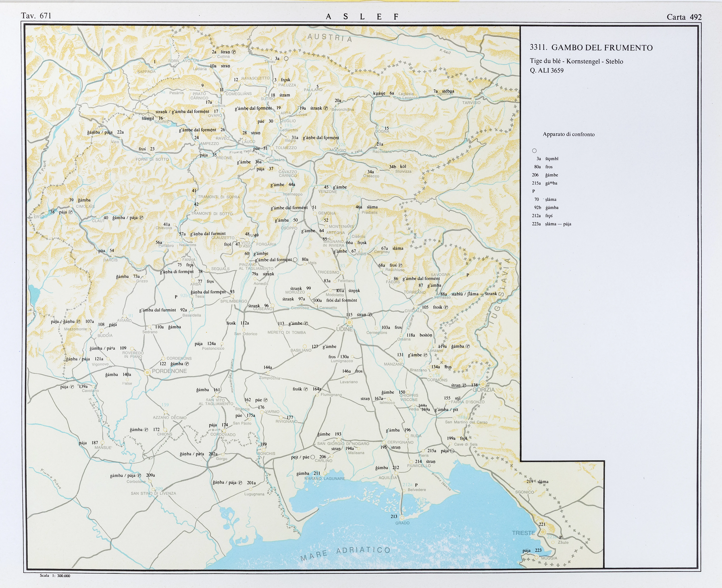
Task: Click the Grado town marker
Action: coord(402,518)
